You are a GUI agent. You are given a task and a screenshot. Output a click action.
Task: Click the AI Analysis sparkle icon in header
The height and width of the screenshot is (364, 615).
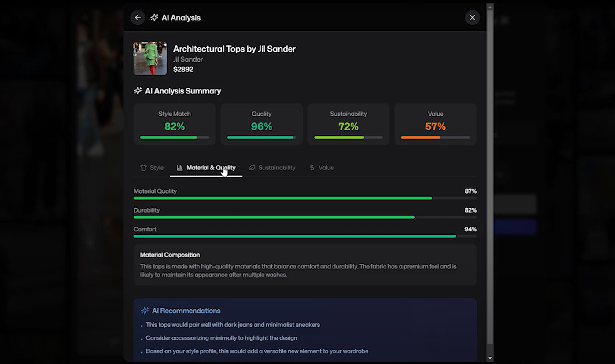[x=154, y=18]
